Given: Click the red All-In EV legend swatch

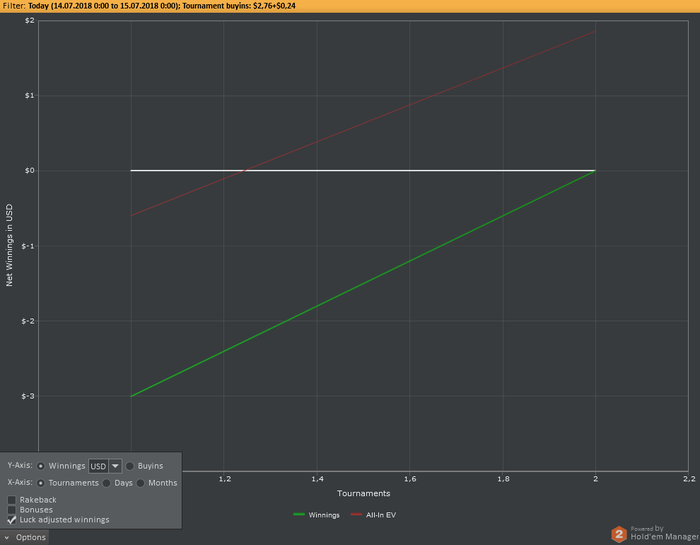Looking at the screenshot, I should click(x=356, y=515).
